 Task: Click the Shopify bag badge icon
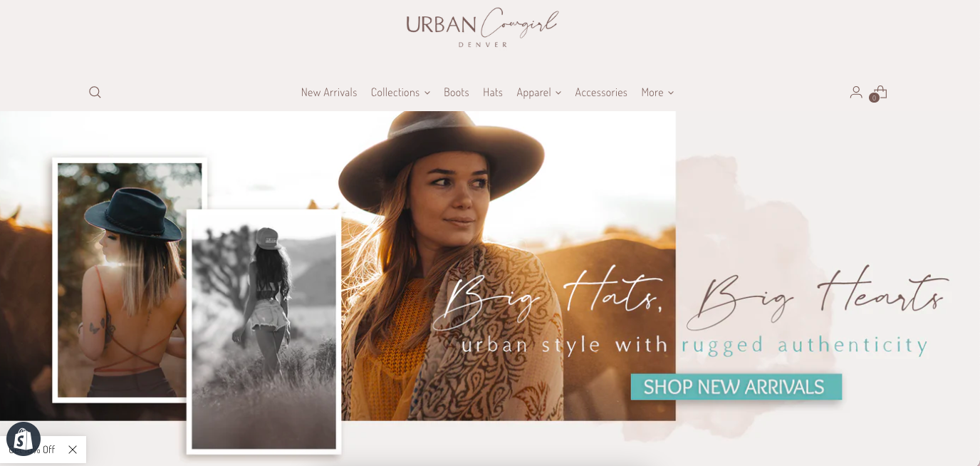click(24, 439)
